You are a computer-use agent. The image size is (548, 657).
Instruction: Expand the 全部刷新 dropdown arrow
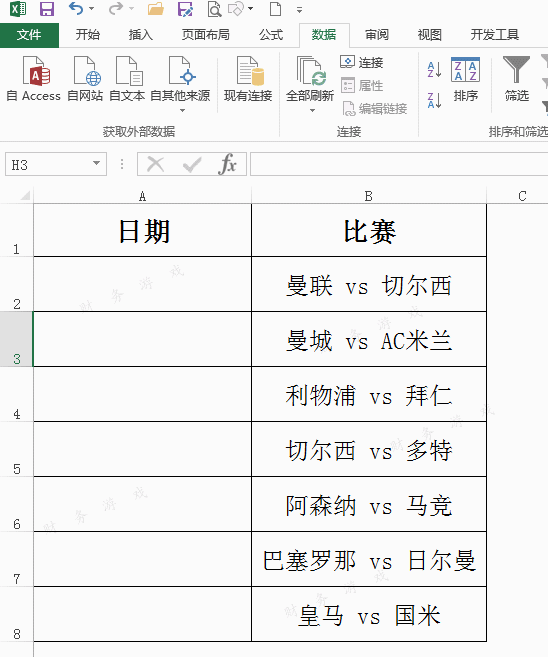coord(312,111)
